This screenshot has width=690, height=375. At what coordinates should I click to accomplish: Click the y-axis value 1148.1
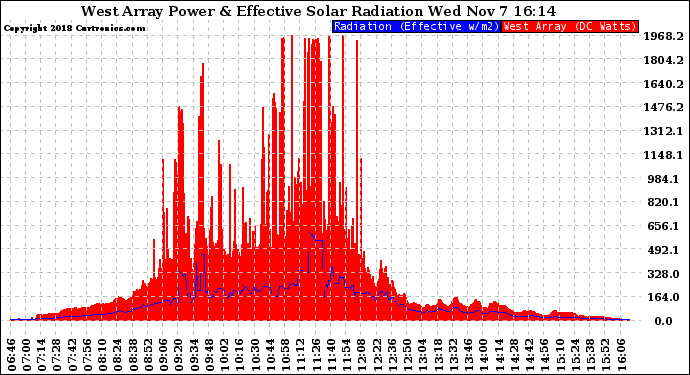(x=664, y=155)
